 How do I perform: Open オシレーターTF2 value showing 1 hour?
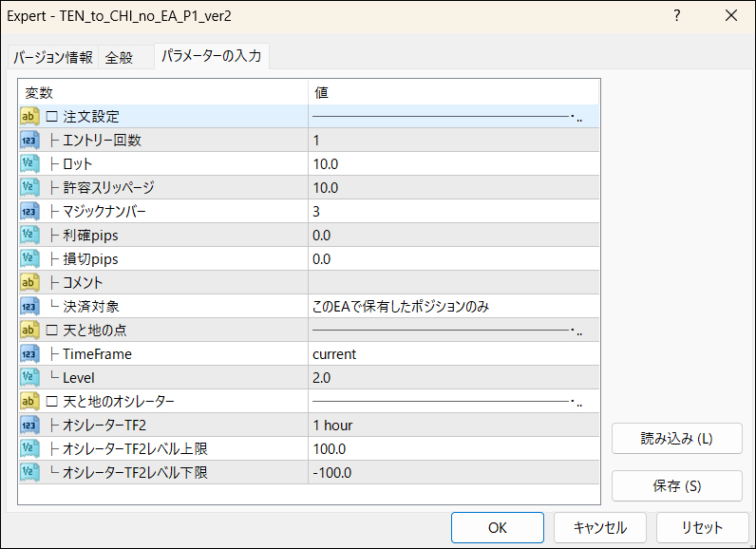tap(453, 425)
